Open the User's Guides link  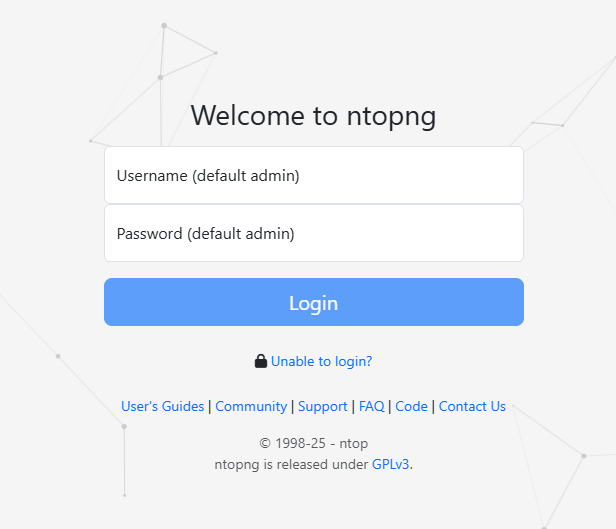coord(162,406)
